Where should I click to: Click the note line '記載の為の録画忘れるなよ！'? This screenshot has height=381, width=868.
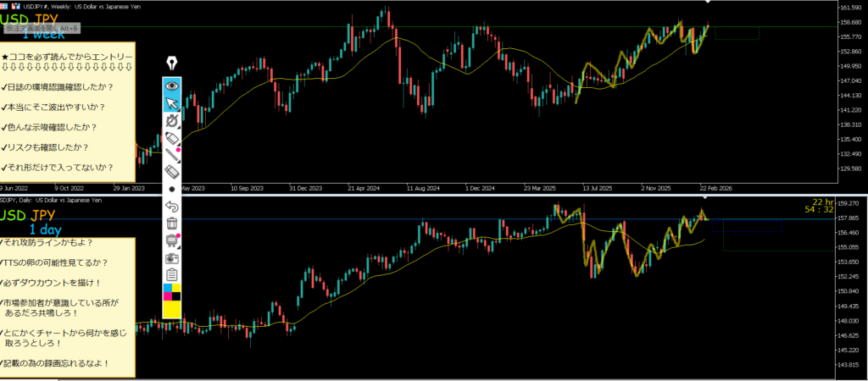pos(55,363)
